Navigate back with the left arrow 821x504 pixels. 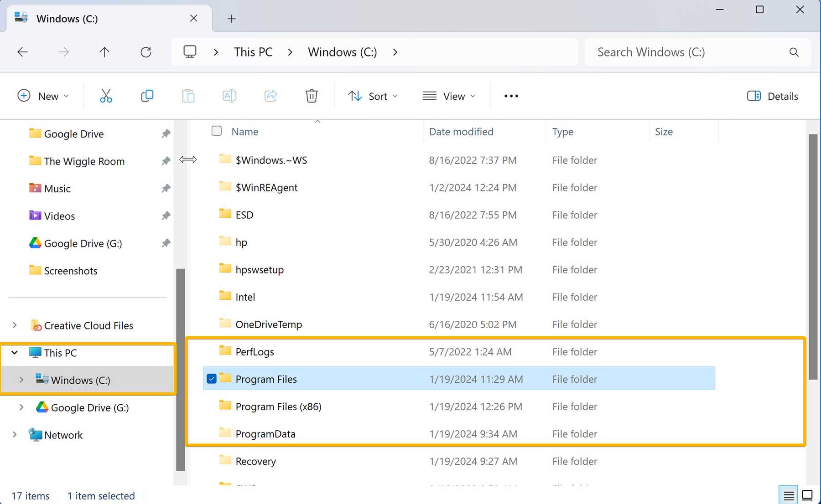coord(22,52)
